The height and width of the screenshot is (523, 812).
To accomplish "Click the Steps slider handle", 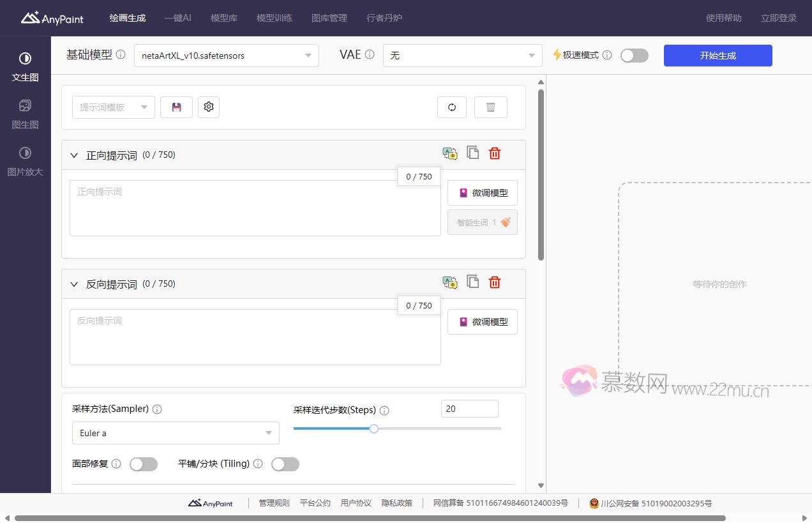I will pos(374,428).
